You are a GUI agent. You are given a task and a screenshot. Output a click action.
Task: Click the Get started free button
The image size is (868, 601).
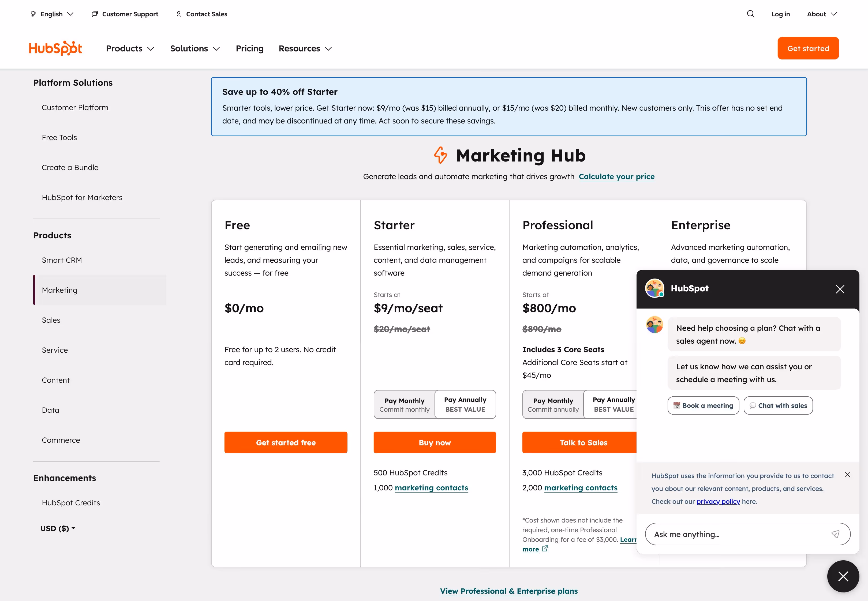[286, 442]
